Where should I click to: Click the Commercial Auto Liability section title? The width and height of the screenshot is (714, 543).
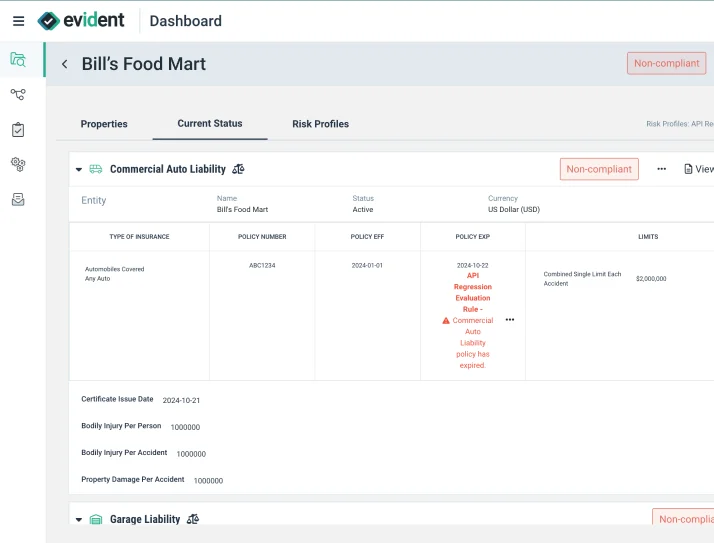point(168,169)
